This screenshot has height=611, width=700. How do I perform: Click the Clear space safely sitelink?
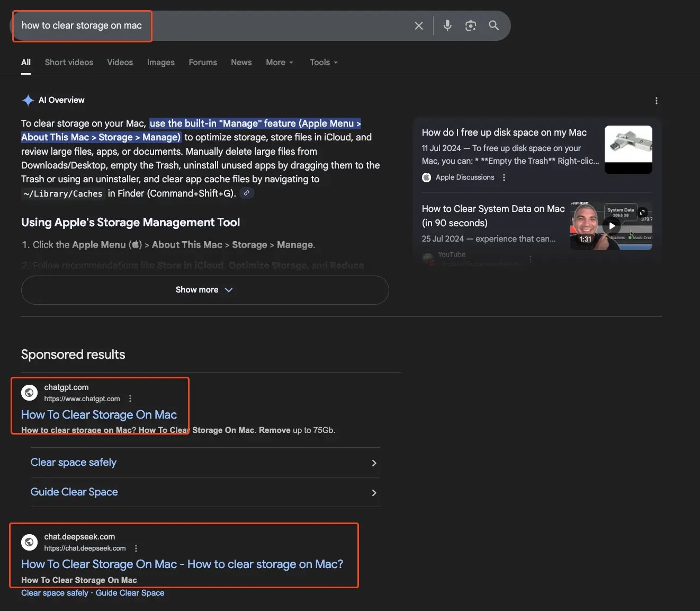73,462
